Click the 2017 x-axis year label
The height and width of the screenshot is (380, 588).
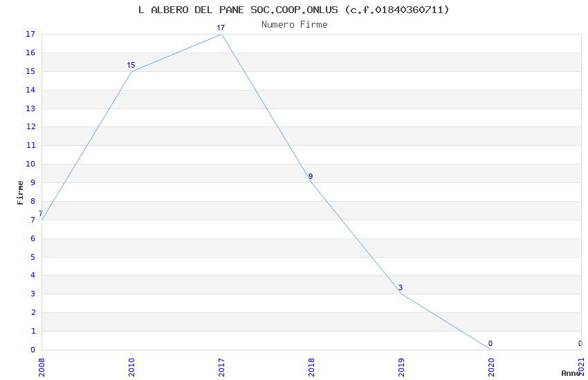click(x=221, y=368)
